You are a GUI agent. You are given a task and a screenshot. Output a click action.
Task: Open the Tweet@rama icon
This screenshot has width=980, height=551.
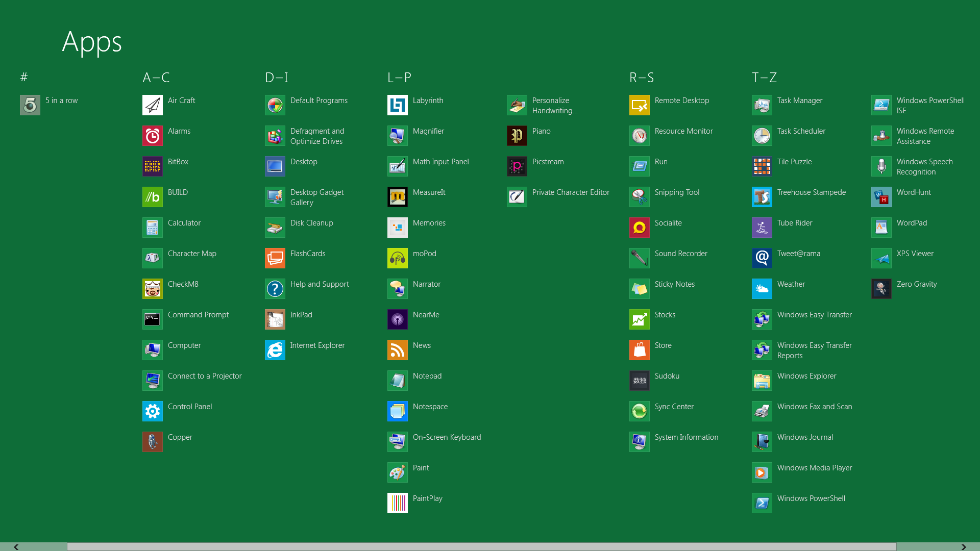click(x=762, y=258)
